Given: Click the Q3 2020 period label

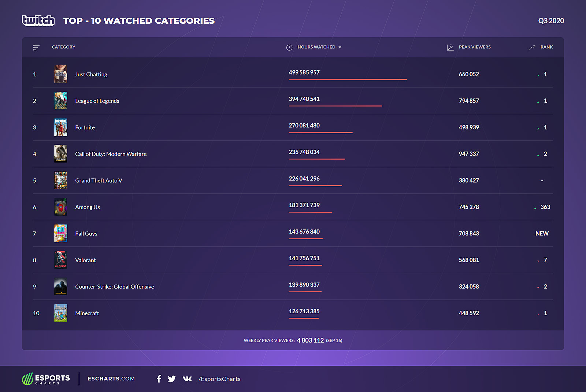Looking at the screenshot, I should pyautogui.click(x=551, y=21).
